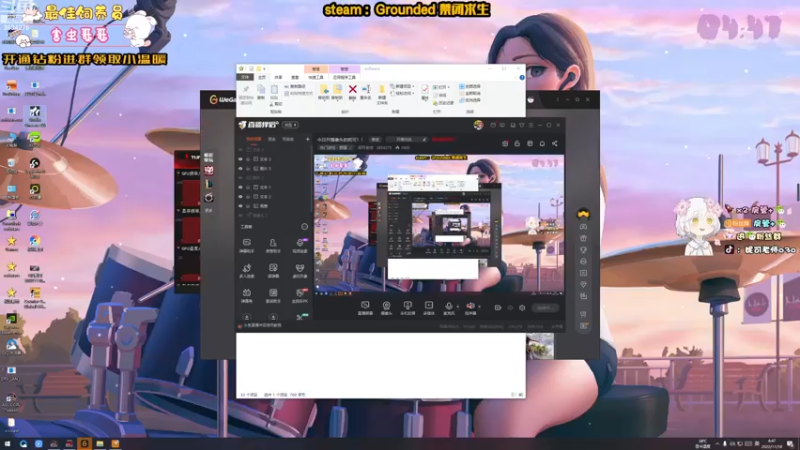The image size is (800, 450).
Task: Click the red Delete X in Explorer ribbon
Action: 352,90
